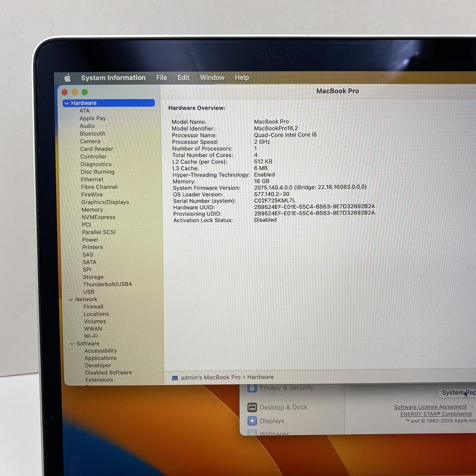The width and height of the screenshot is (476, 476).
Task: Open the Window menu
Action: coord(212,78)
